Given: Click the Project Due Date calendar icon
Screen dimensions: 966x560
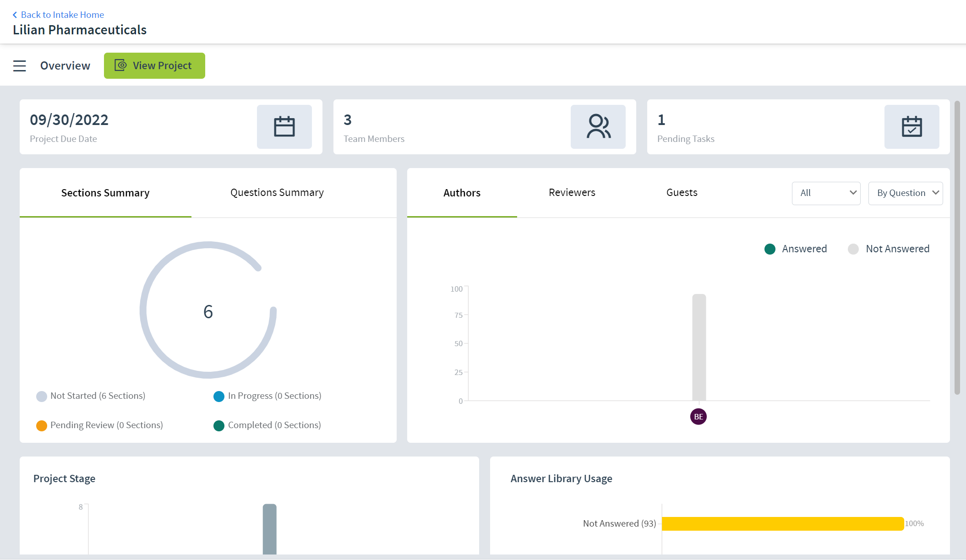Looking at the screenshot, I should click(x=284, y=127).
